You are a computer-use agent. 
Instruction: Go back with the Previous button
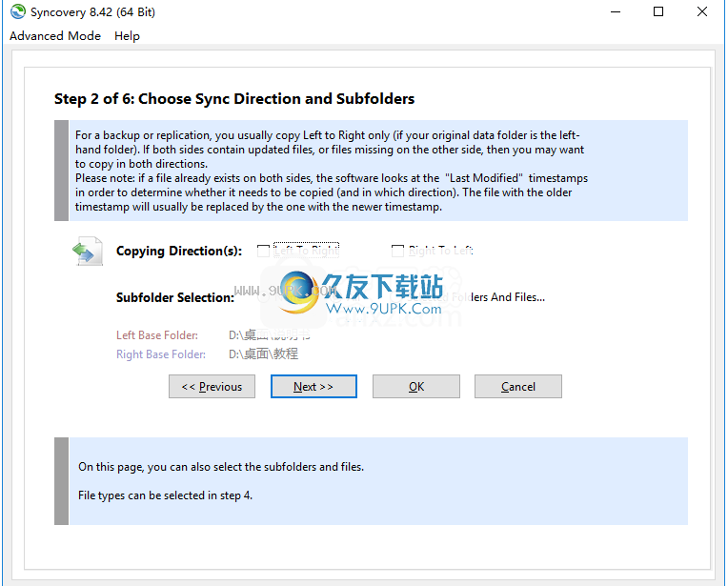pos(212,386)
